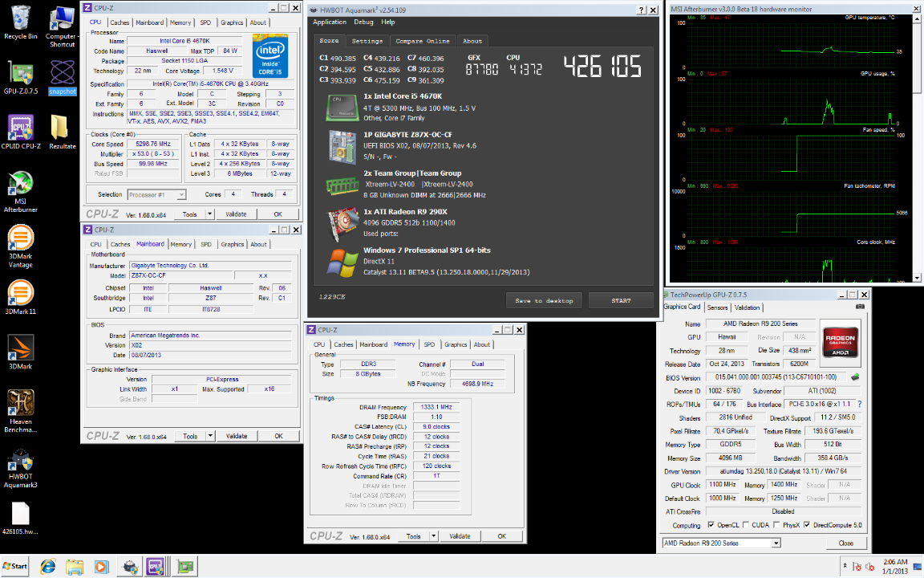The height and width of the screenshot is (578, 924).
Task: Click the taskbar clock showing 2:06 AM
Action: tap(895, 567)
